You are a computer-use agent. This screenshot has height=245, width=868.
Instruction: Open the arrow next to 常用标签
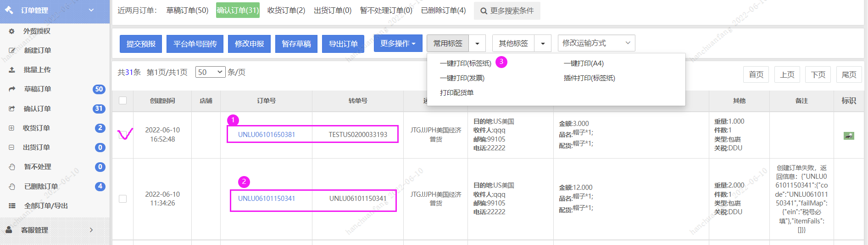(477, 43)
